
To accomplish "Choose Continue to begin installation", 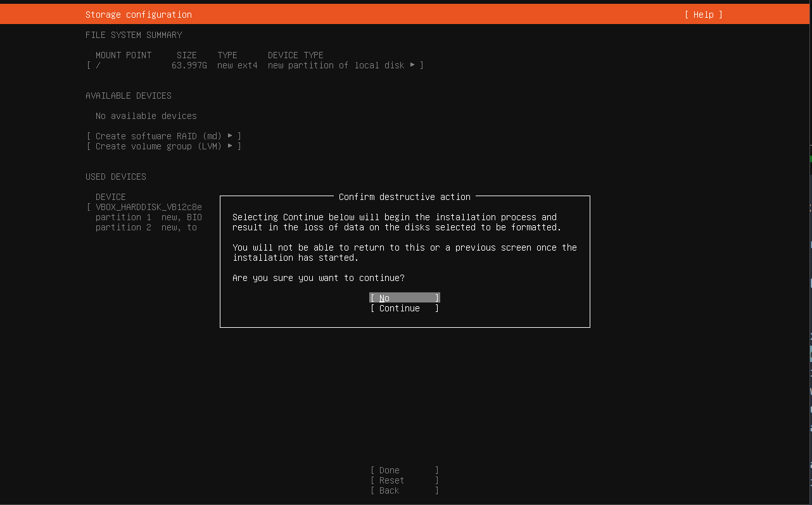I will coord(404,308).
